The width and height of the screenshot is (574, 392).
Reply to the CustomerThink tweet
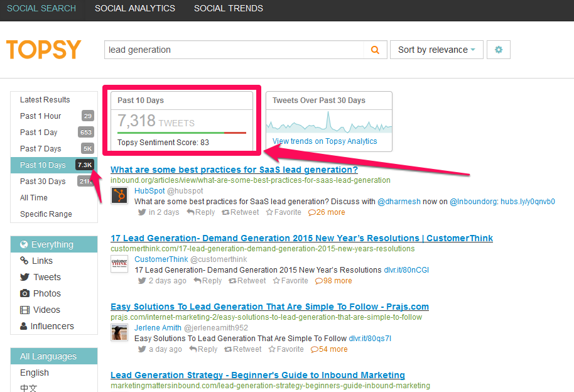point(208,281)
